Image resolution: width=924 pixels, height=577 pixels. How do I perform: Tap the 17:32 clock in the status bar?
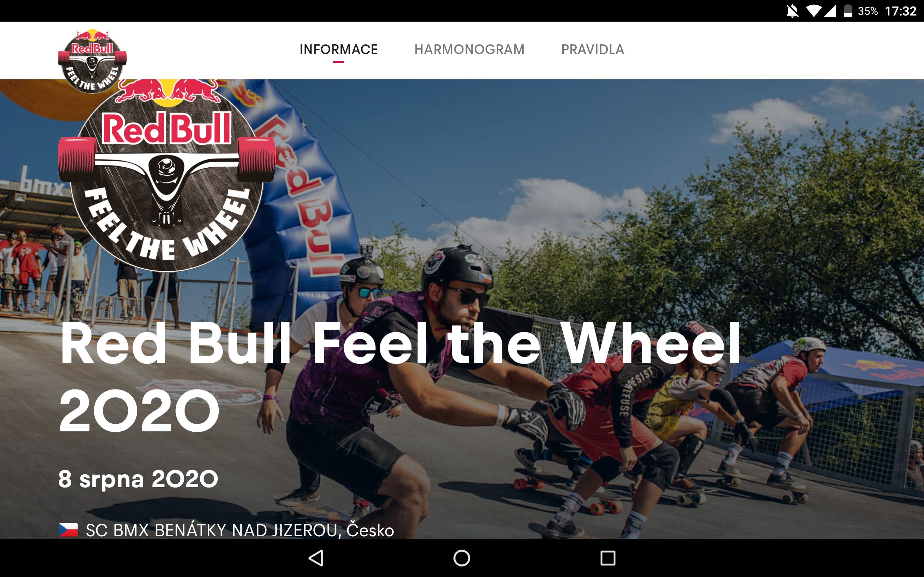pos(901,11)
